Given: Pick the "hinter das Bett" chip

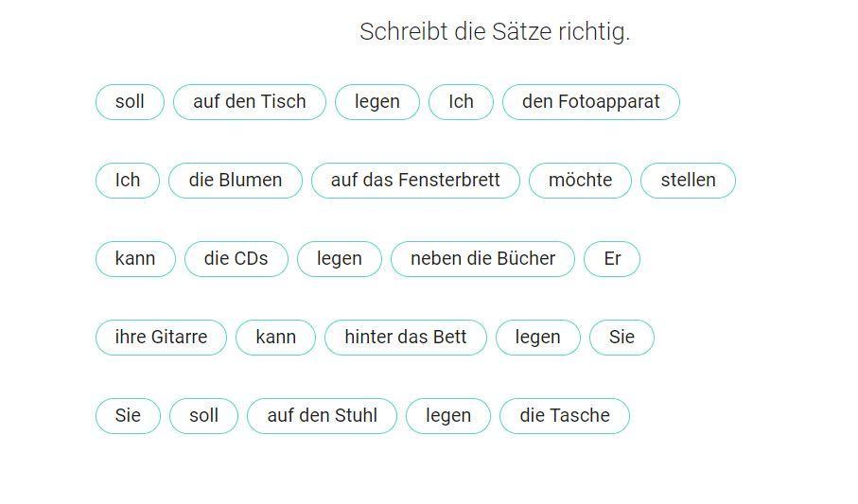Looking at the screenshot, I should pos(405,338).
